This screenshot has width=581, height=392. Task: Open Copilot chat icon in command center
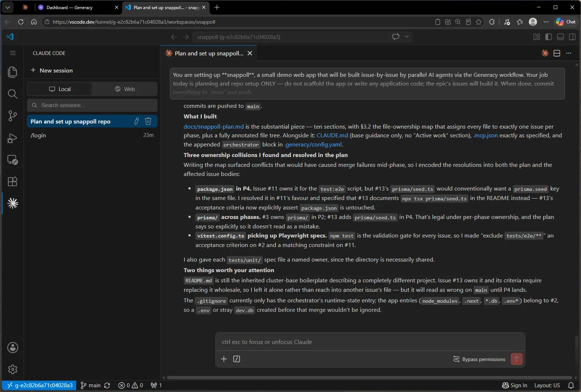(396, 36)
